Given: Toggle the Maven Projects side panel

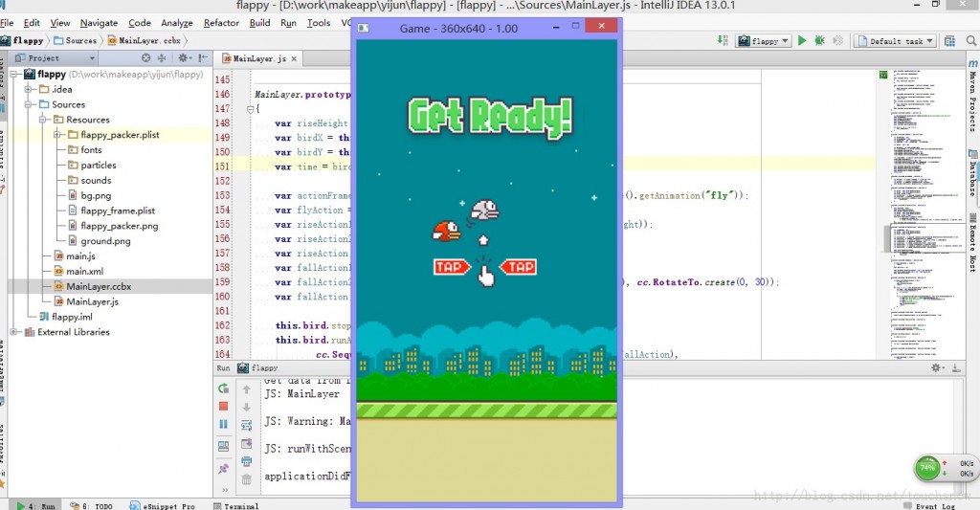Looking at the screenshot, I should [x=972, y=100].
